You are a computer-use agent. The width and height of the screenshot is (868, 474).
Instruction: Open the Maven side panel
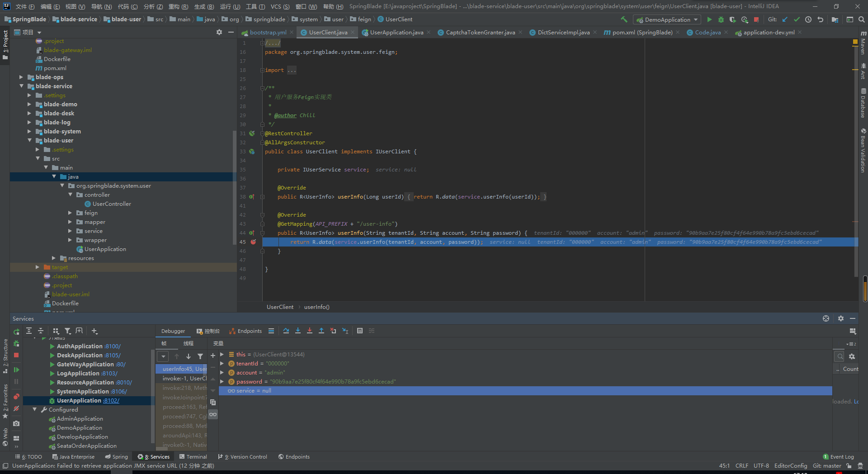coord(863,43)
